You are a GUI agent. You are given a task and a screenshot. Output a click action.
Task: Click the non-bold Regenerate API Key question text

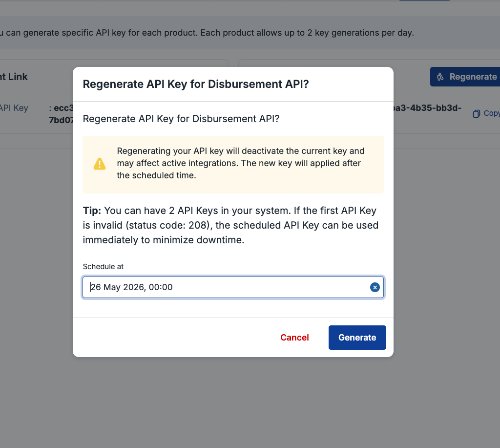181,119
